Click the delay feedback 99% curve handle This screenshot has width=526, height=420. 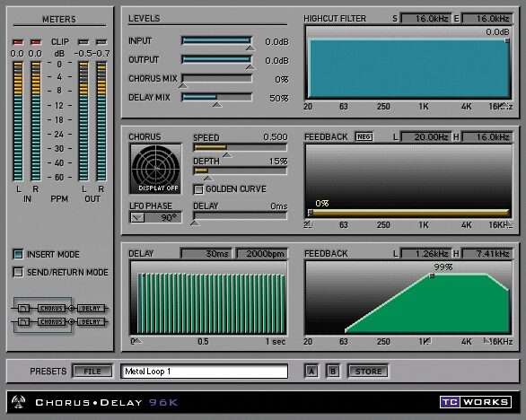(x=432, y=276)
